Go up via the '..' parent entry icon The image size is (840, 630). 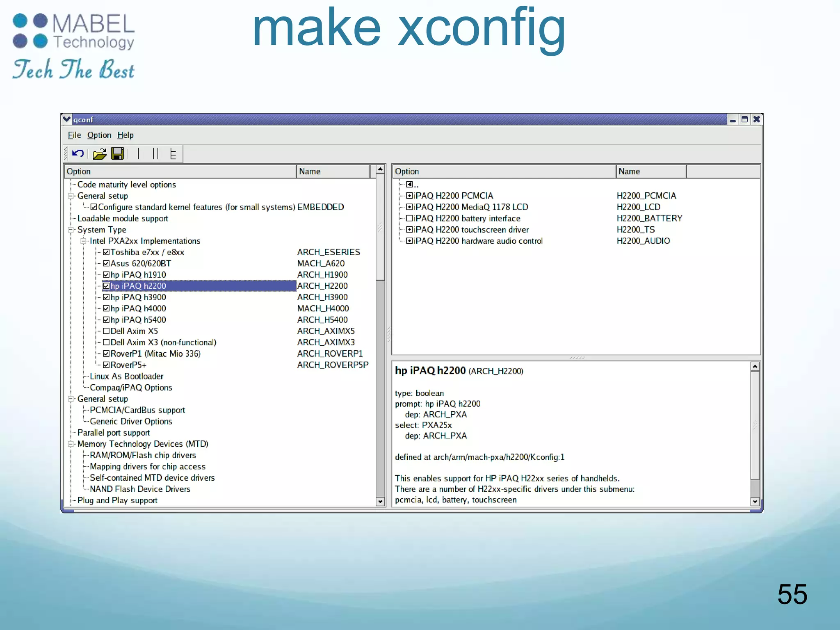pos(409,185)
